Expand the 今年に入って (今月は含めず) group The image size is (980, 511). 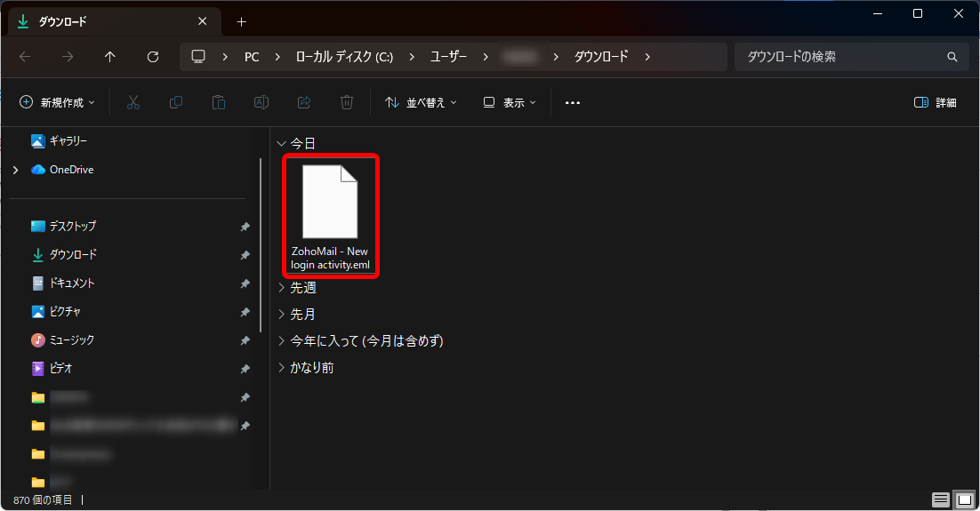click(x=281, y=341)
